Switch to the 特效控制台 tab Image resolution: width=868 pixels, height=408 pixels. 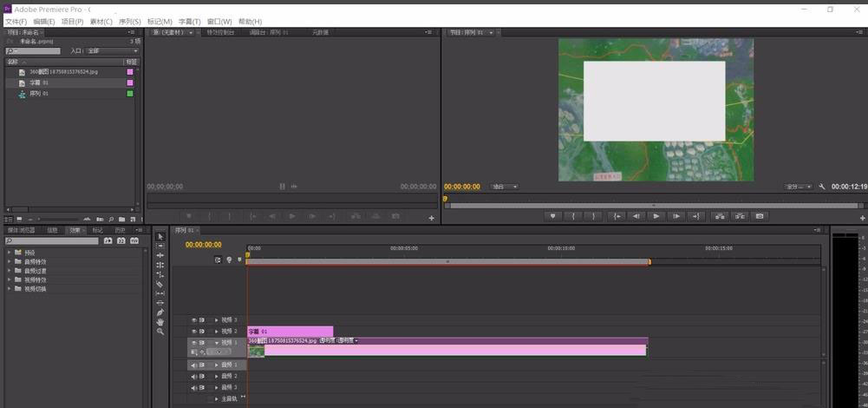point(221,33)
